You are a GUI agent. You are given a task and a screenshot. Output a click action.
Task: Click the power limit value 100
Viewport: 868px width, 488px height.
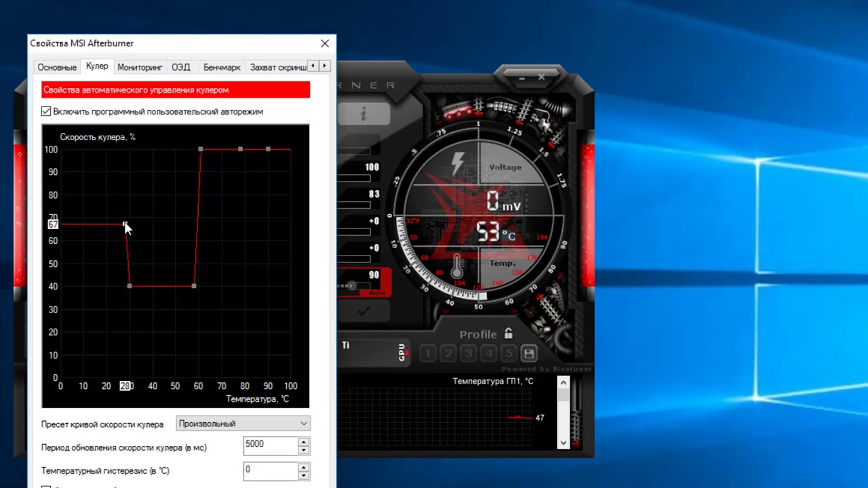click(x=372, y=167)
